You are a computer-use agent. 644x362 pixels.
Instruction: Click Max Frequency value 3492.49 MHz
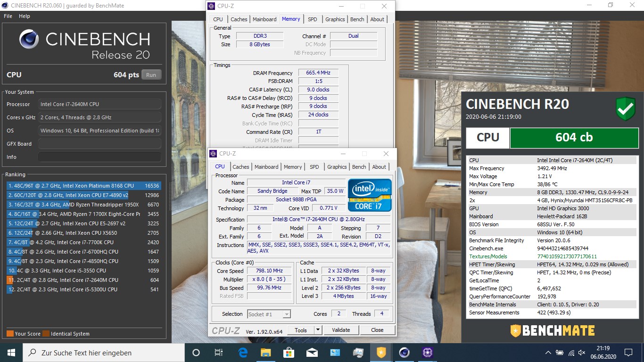[x=552, y=168]
